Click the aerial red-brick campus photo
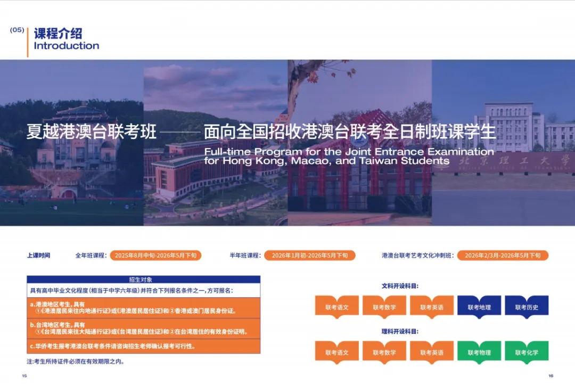 pos(216,143)
